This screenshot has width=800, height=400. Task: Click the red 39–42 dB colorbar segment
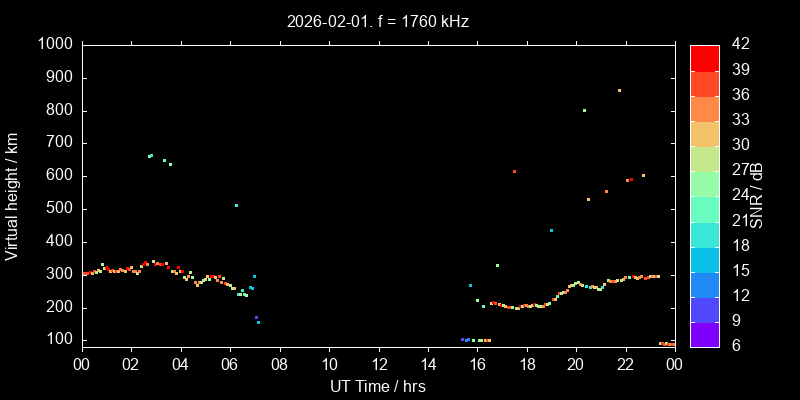pyautogui.click(x=705, y=58)
